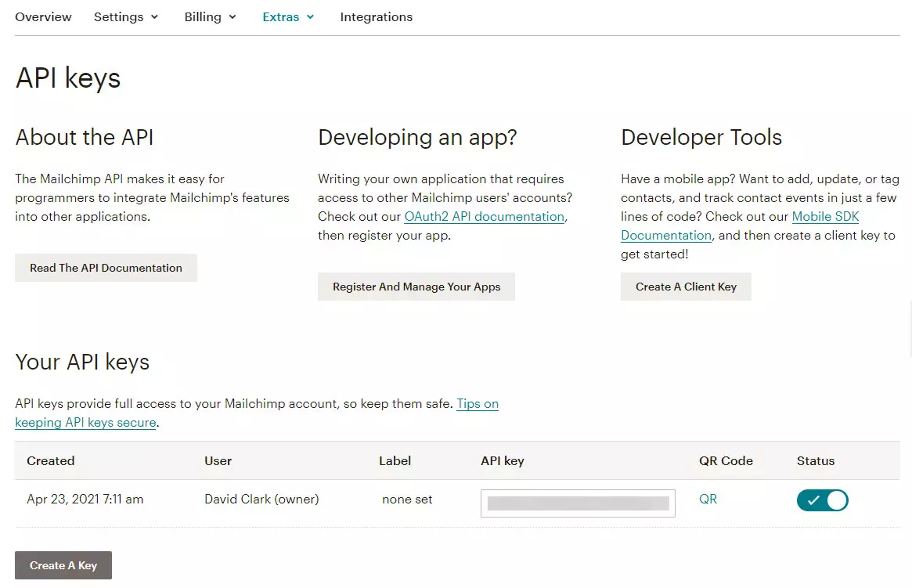This screenshot has height=588, width=912.
Task: Click Register And Manage Your Apps
Action: coord(416,287)
